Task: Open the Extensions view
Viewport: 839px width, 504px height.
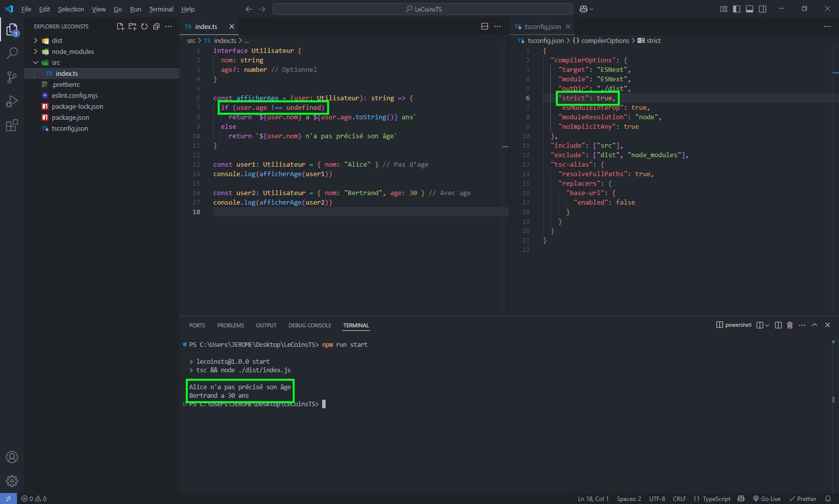Action: click(12, 125)
